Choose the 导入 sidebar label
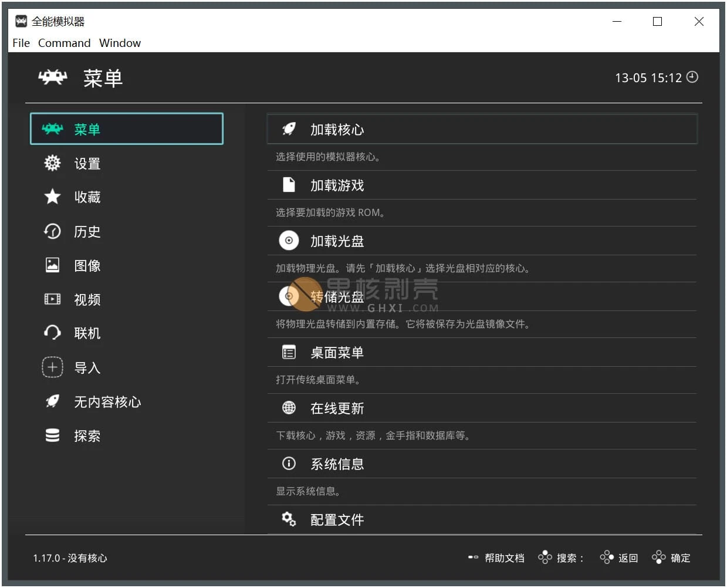The width and height of the screenshot is (727, 588). click(87, 367)
